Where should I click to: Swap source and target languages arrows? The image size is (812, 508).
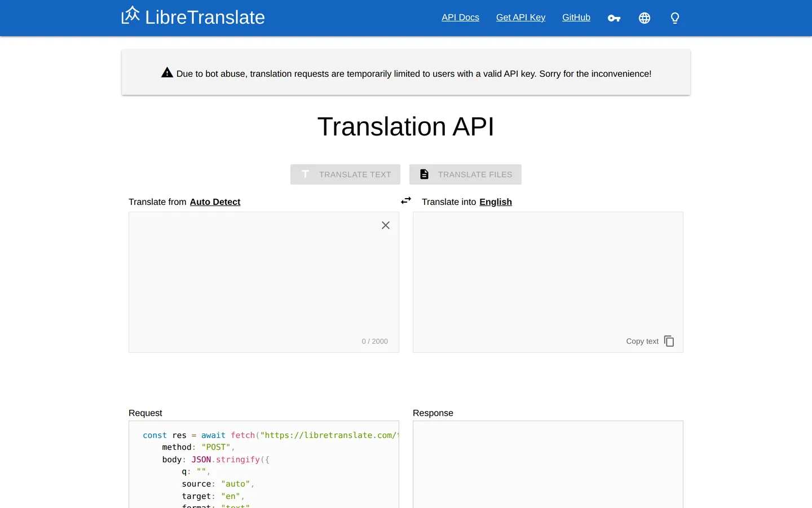[406, 200]
